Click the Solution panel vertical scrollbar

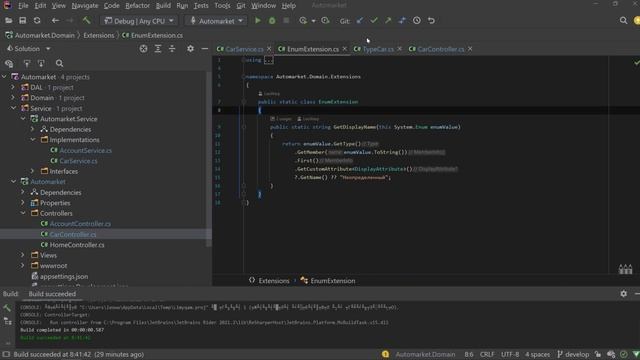[209, 159]
